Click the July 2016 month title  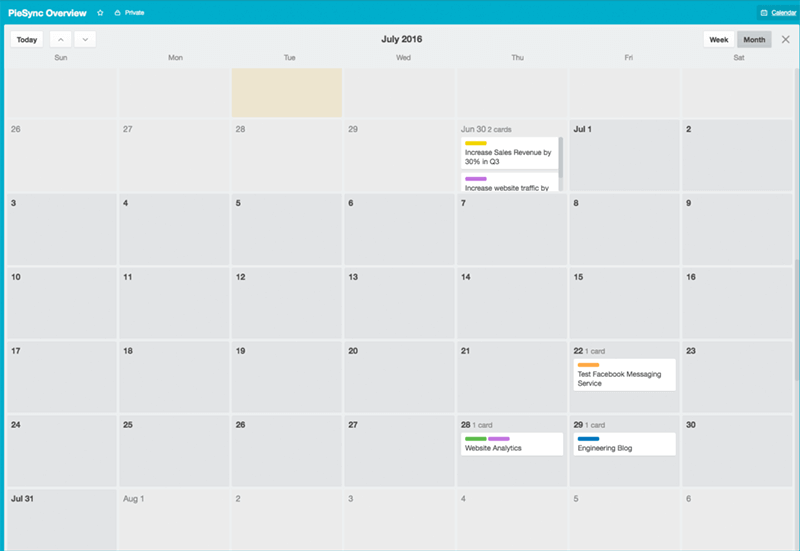point(402,39)
